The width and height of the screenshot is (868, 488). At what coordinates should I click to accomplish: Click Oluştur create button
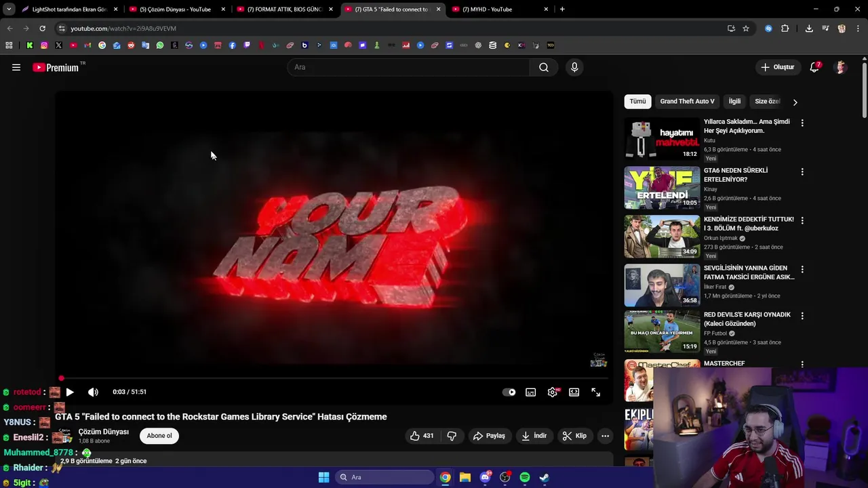[777, 67]
